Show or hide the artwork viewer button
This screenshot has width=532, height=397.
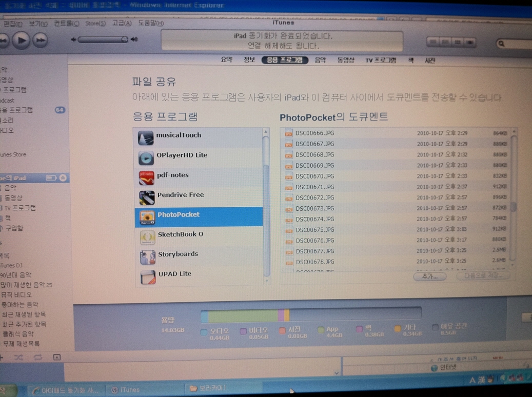57,358
